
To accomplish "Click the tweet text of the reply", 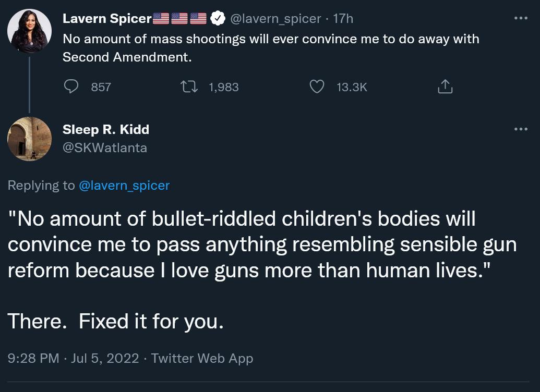I will coord(261,244).
